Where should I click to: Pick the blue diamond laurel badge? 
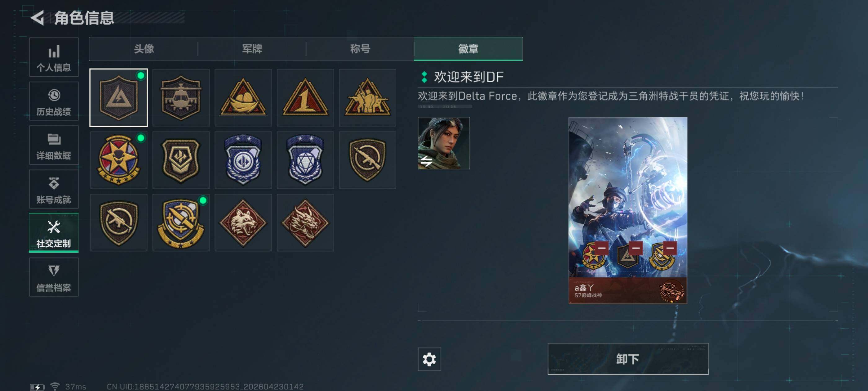(x=305, y=160)
